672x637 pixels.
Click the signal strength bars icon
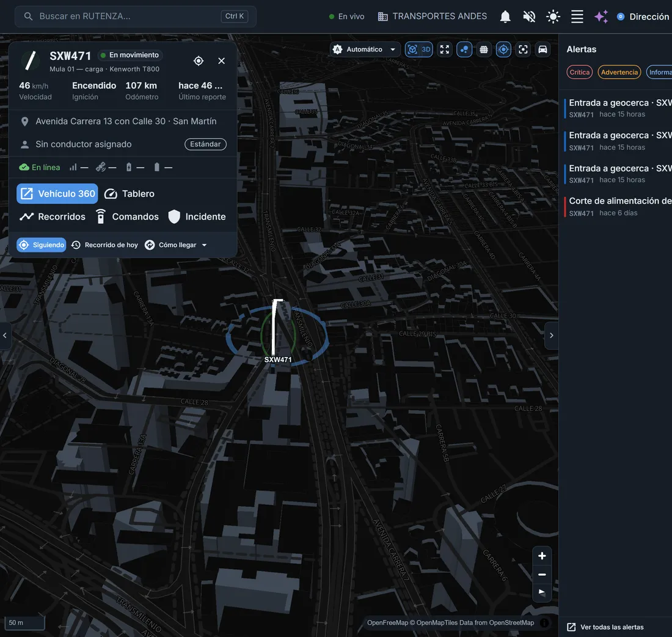[x=73, y=168]
